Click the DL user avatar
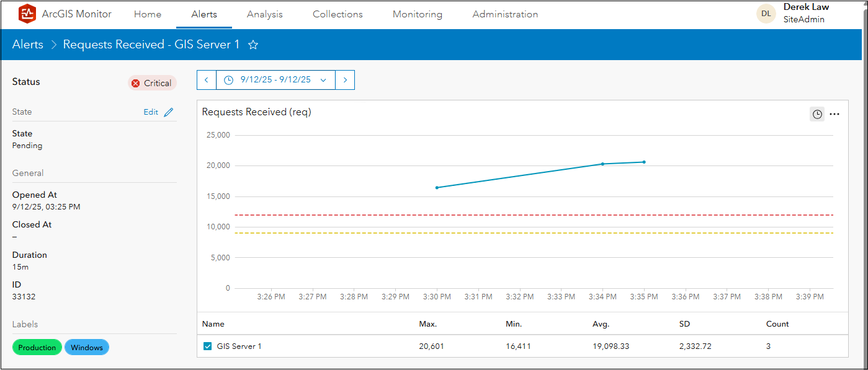This screenshot has width=868, height=370. (766, 14)
